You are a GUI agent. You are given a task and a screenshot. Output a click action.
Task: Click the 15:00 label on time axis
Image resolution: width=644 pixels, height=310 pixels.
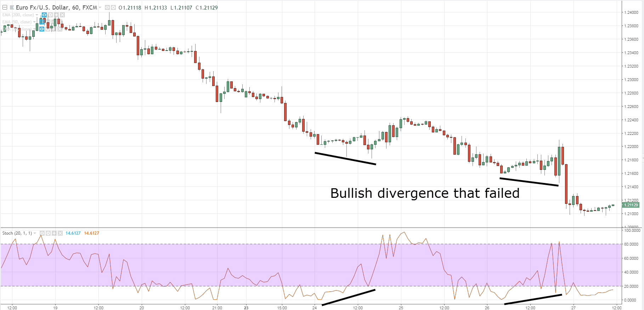point(282,308)
